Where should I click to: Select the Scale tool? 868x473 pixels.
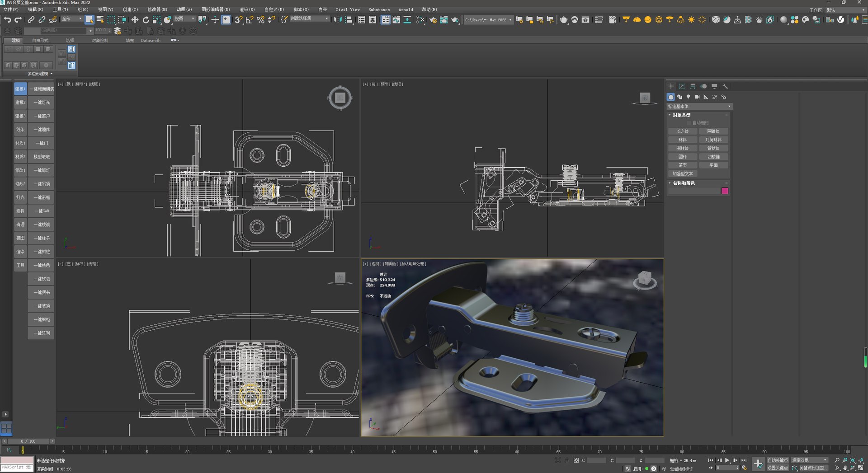click(156, 19)
